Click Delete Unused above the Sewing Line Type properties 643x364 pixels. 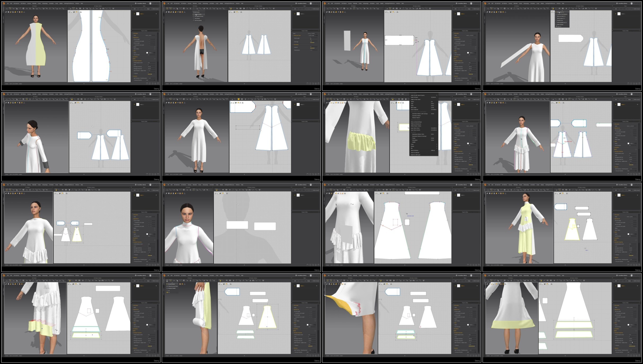point(316,9)
